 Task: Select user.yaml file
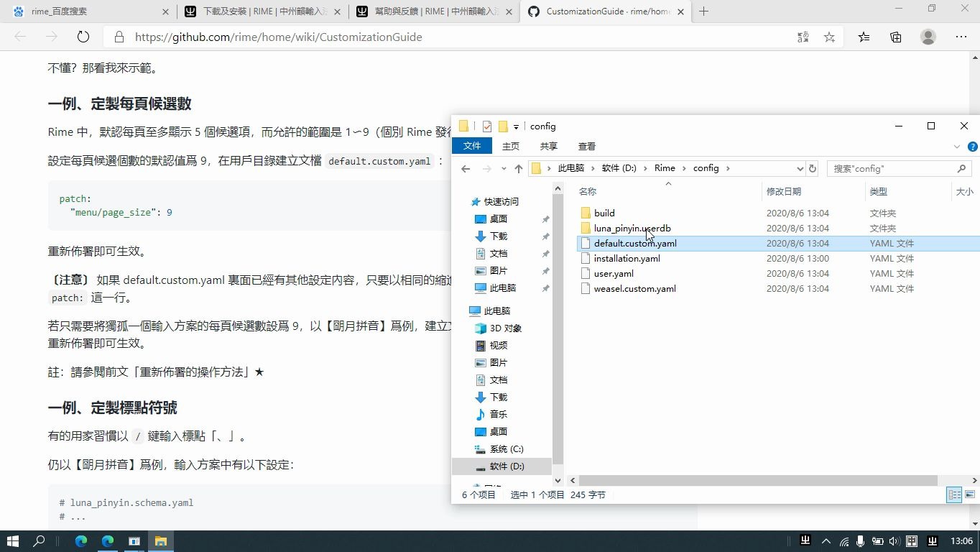coord(614,273)
